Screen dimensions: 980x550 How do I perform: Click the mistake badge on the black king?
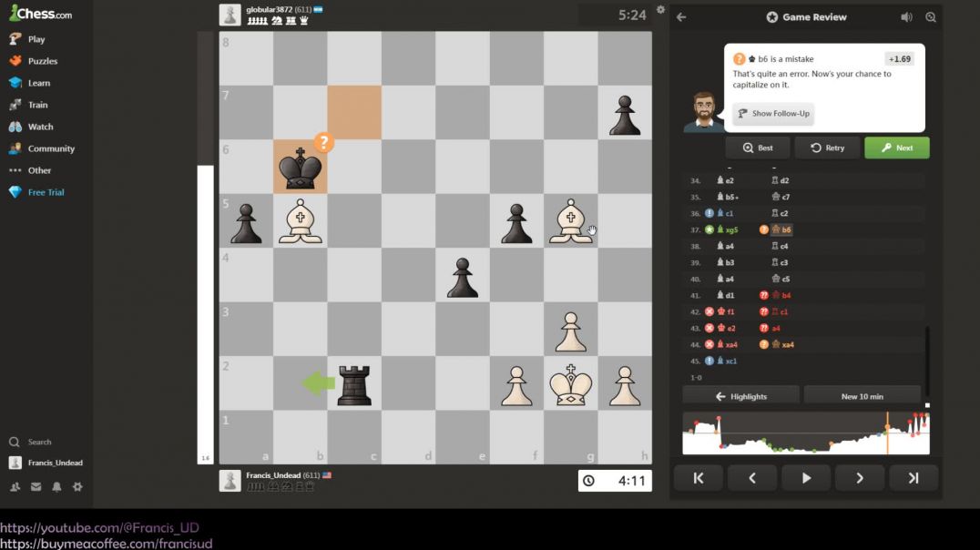pos(323,142)
